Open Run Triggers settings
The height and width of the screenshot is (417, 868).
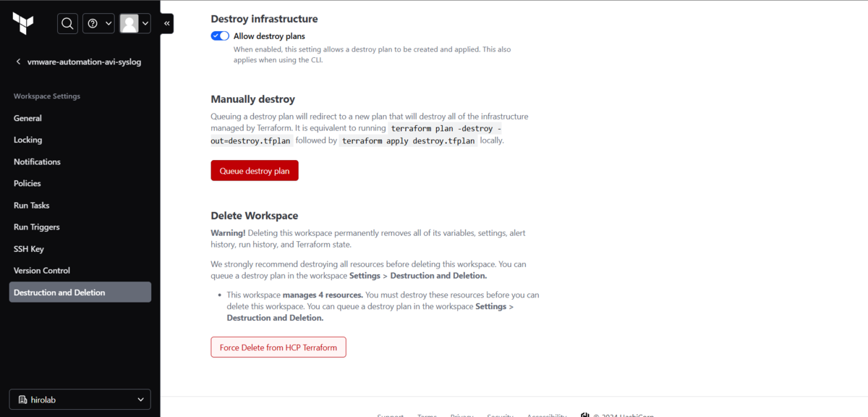(x=37, y=227)
